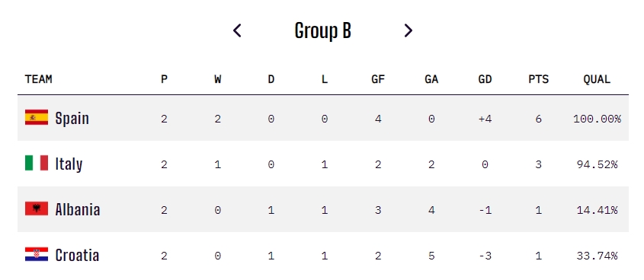Viewport: 644px width, 280px height.
Task: Click the Spain flag icon
Action: (x=37, y=117)
